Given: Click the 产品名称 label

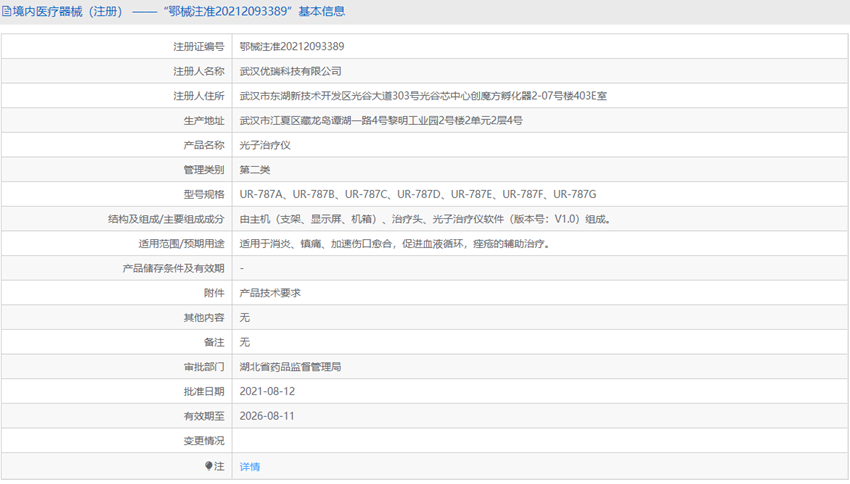Looking at the screenshot, I should 204,145.
